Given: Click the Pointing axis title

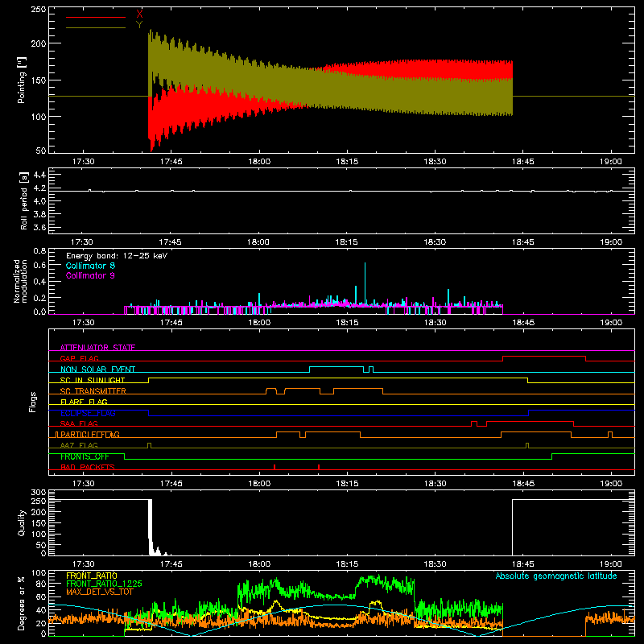Looking at the screenshot, I should [22, 80].
